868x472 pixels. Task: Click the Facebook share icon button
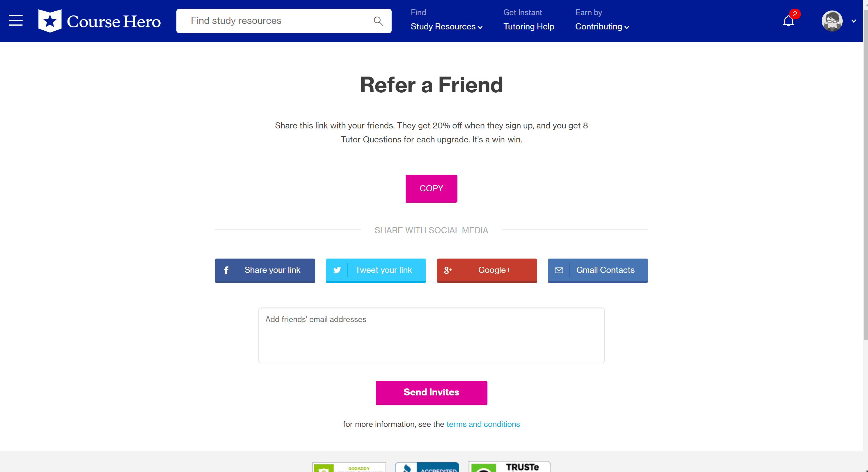226,270
